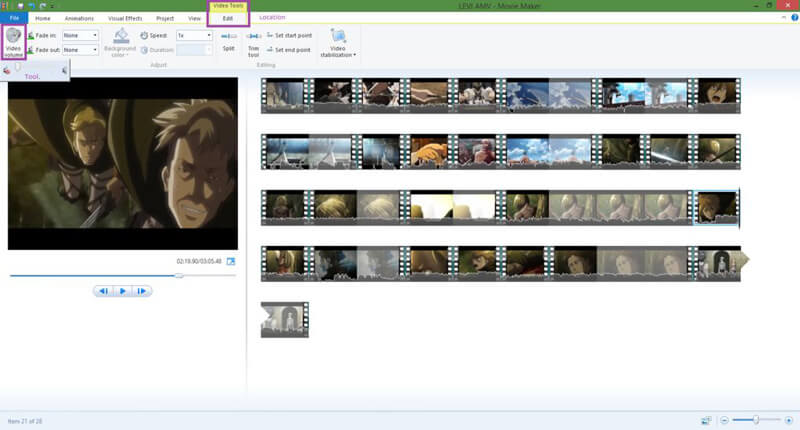Click Set end point
Screen dimensions: 800x430
click(289, 49)
